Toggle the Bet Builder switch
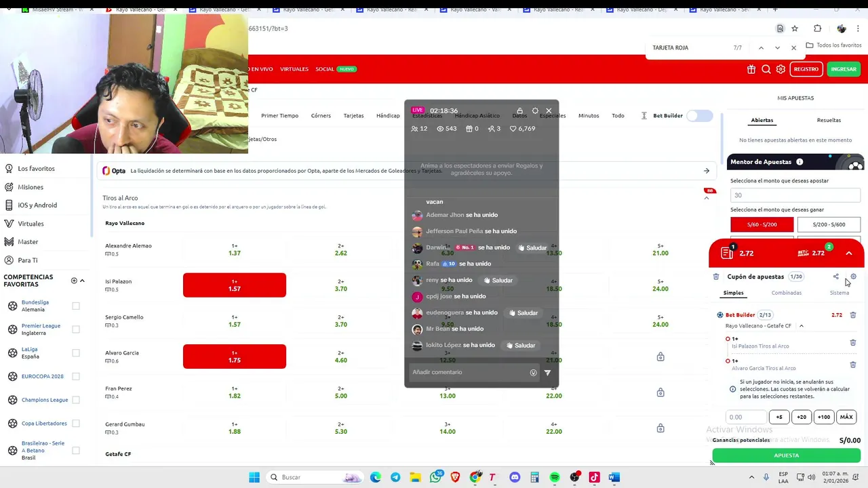Screen dimensions: 868x488 tap(699, 116)
